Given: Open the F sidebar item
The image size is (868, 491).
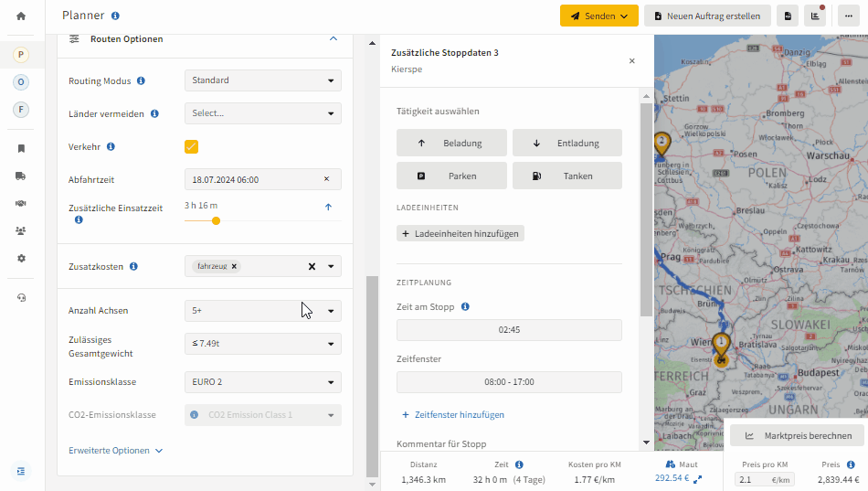Looking at the screenshot, I should pos(21,109).
